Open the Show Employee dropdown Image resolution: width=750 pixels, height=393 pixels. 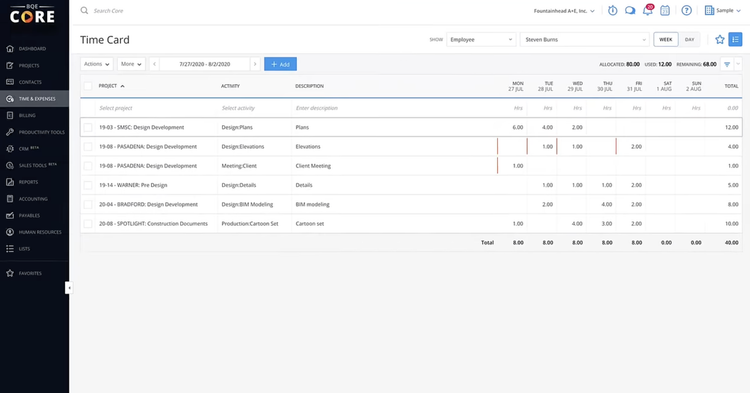click(x=481, y=40)
